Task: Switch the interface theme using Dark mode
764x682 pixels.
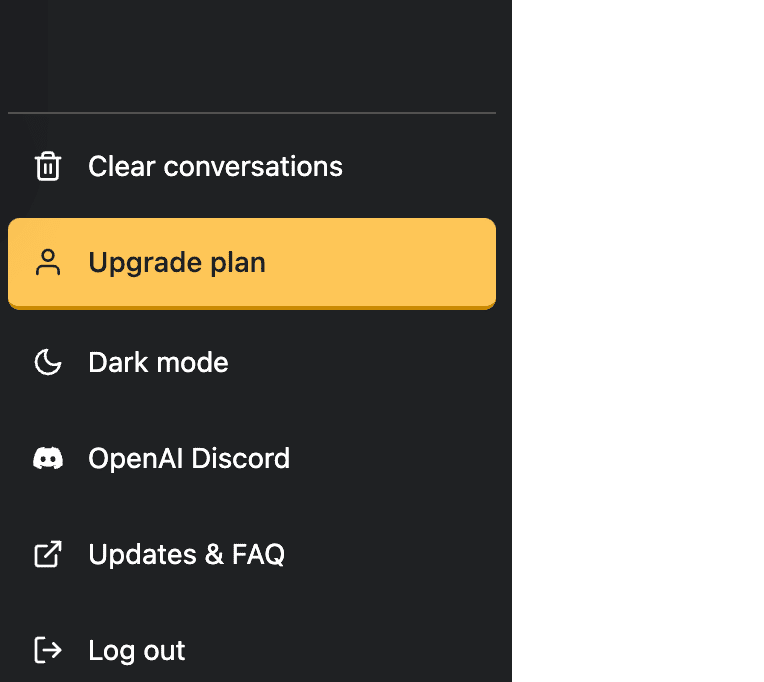Action: pyautogui.click(x=158, y=362)
